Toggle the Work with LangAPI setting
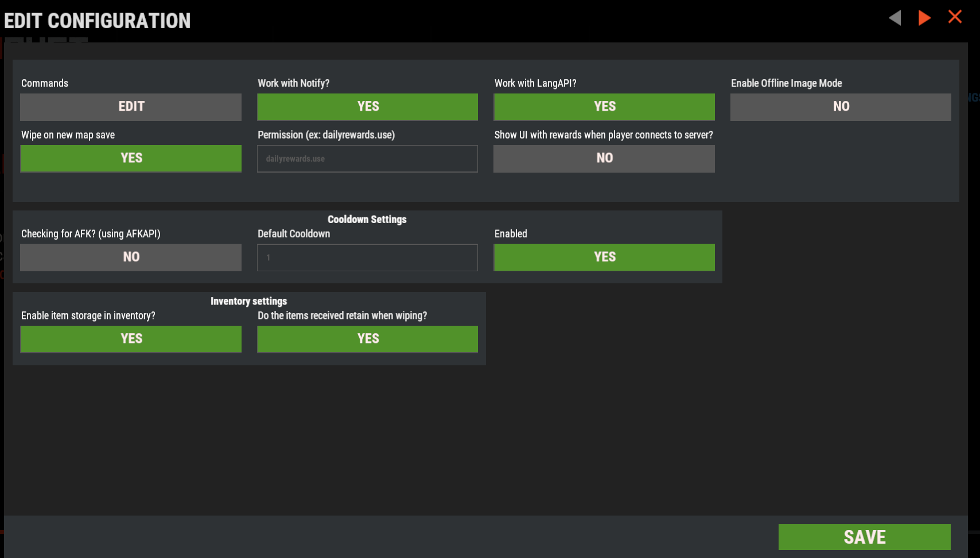 tap(604, 107)
